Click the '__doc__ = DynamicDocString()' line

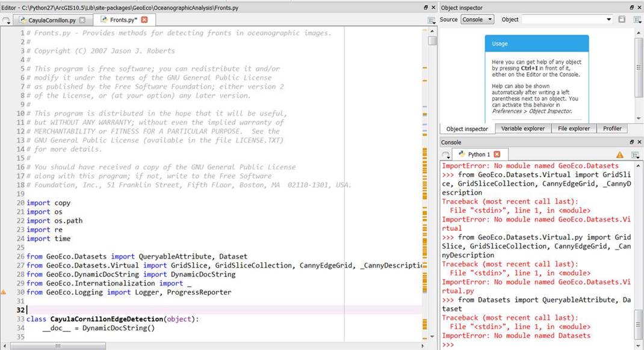coord(99,328)
